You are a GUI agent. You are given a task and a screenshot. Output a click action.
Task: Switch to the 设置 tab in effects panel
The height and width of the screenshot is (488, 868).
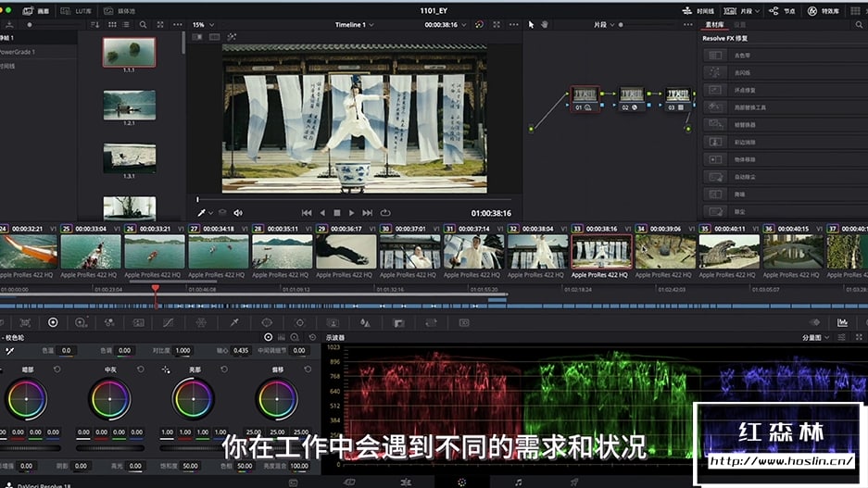(x=740, y=25)
